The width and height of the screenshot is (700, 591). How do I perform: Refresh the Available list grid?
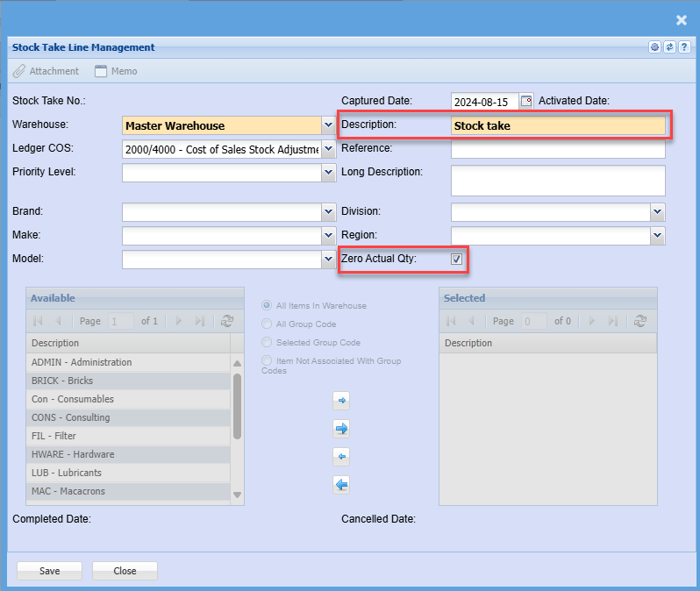click(227, 322)
